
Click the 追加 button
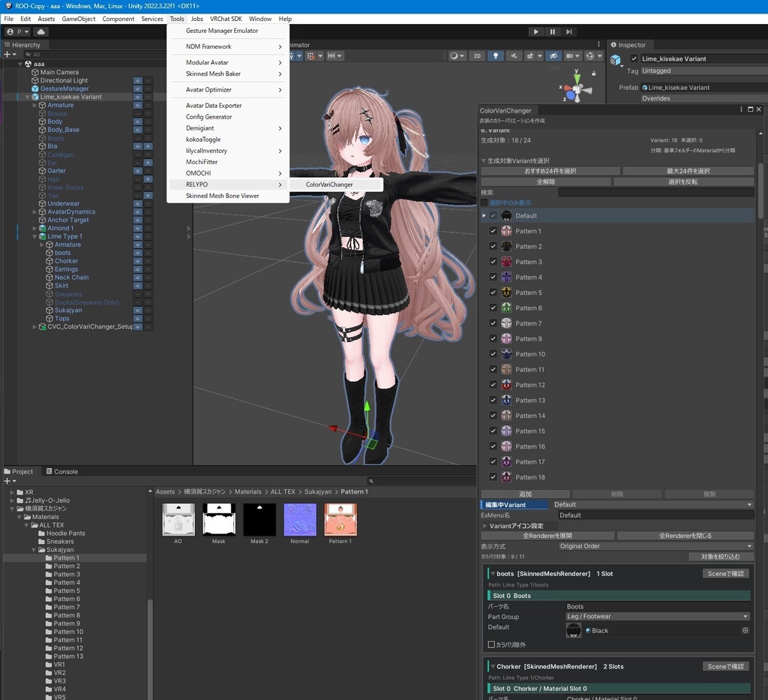tap(525, 494)
